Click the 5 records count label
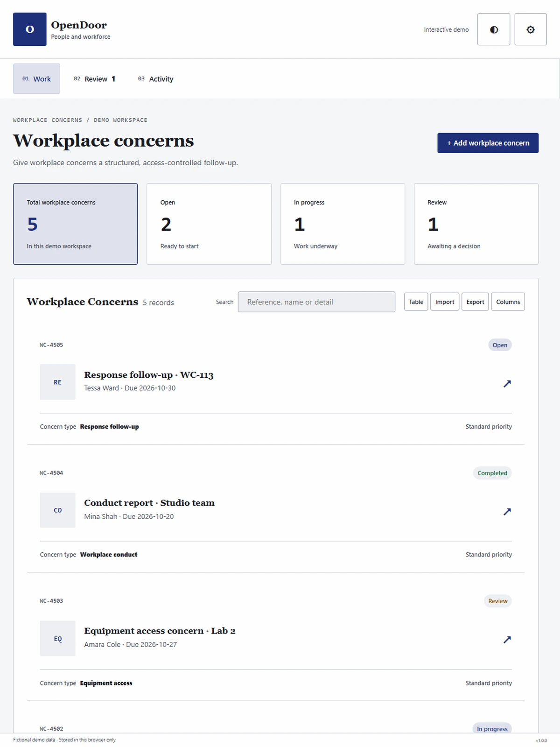The width and height of the screenshot is (560, 747). 158,303
